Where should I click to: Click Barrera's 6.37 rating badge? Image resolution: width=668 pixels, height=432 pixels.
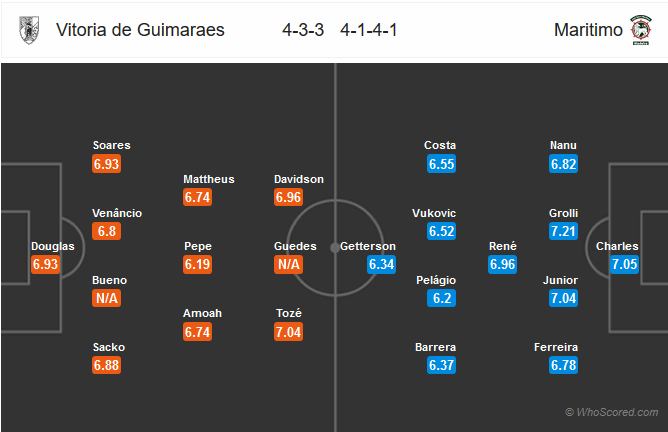441,365
